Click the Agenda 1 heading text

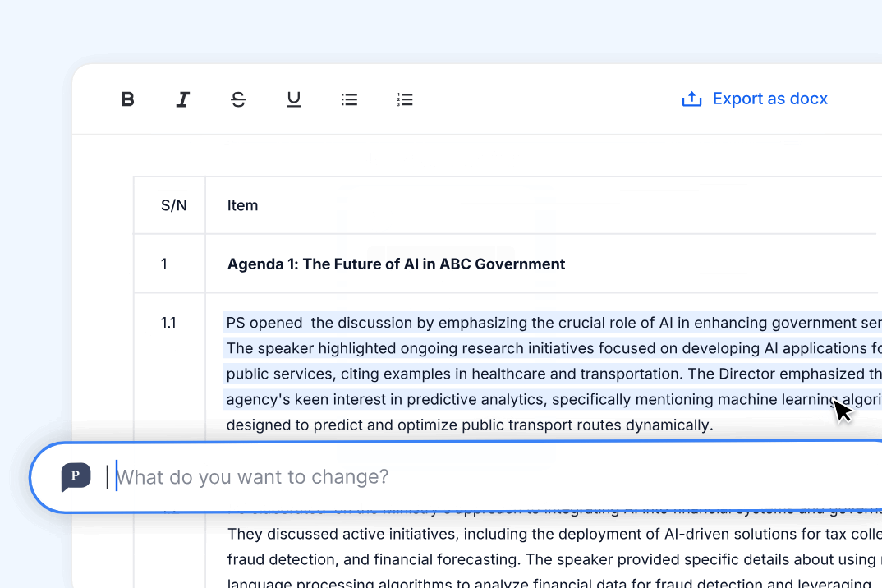396,264
